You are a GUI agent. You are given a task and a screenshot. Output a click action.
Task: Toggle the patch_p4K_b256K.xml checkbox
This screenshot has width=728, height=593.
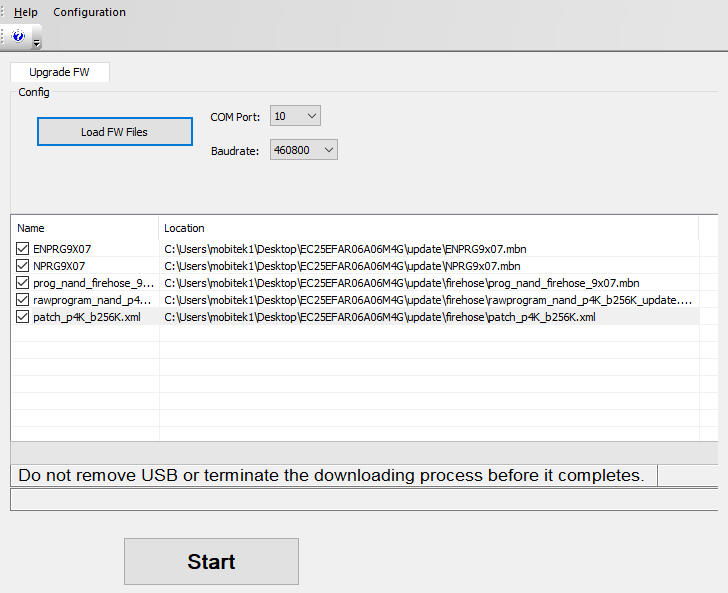tap(23, 317)
